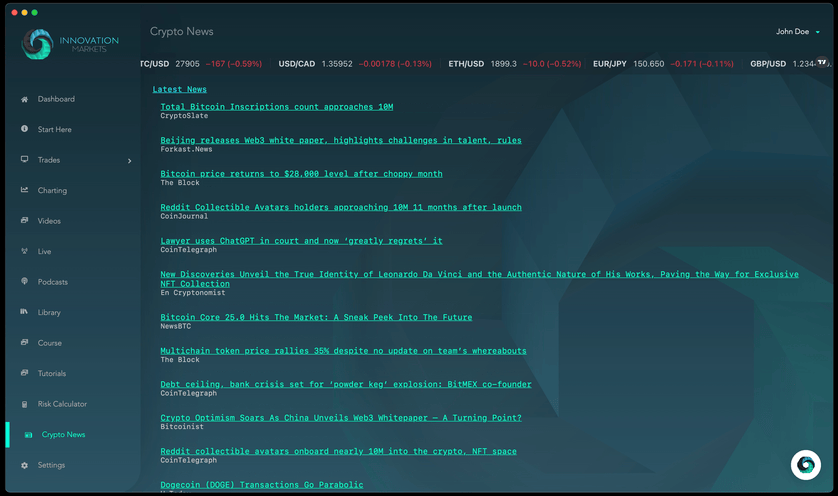This screenshot has width=838, height=496.
Task: Open Charting menu item
Action: click(52, 190)
